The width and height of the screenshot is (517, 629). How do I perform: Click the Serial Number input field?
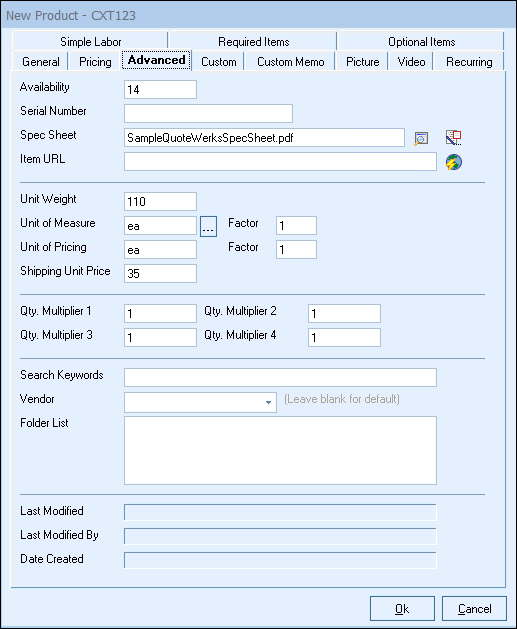click(208, 114)
